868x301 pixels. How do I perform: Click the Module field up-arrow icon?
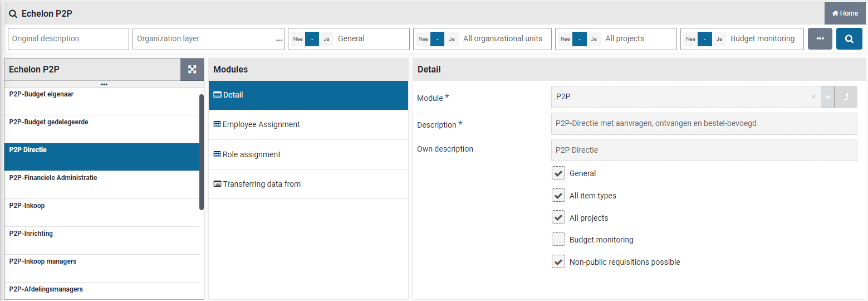click(x=846, y=97)
